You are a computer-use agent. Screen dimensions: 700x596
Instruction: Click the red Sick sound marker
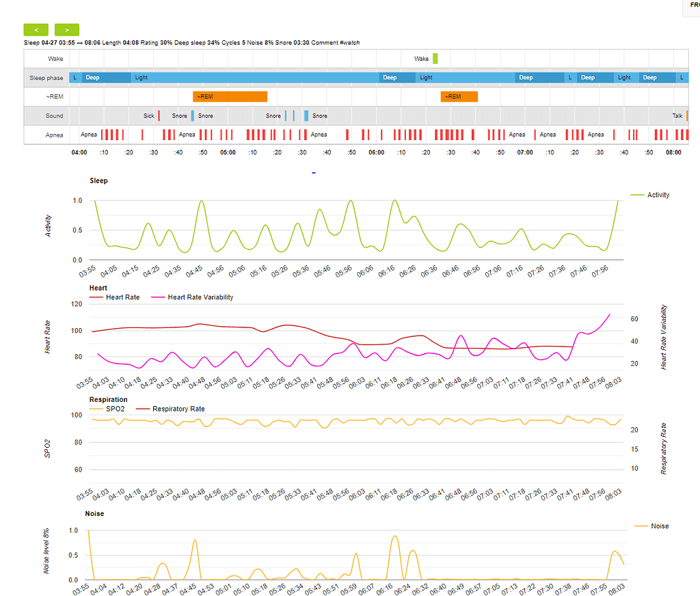(159, 116)
